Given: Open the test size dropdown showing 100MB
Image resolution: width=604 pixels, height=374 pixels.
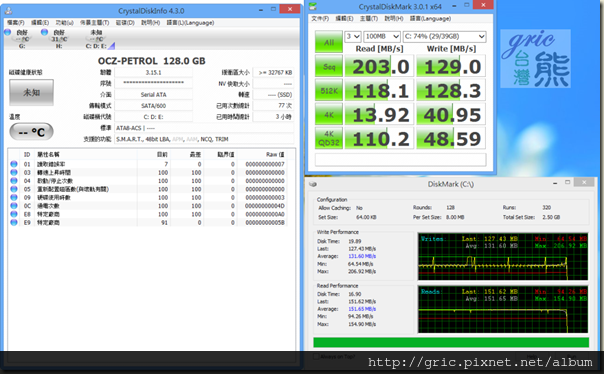Looking at the screenshot, I should click(382, 36).
